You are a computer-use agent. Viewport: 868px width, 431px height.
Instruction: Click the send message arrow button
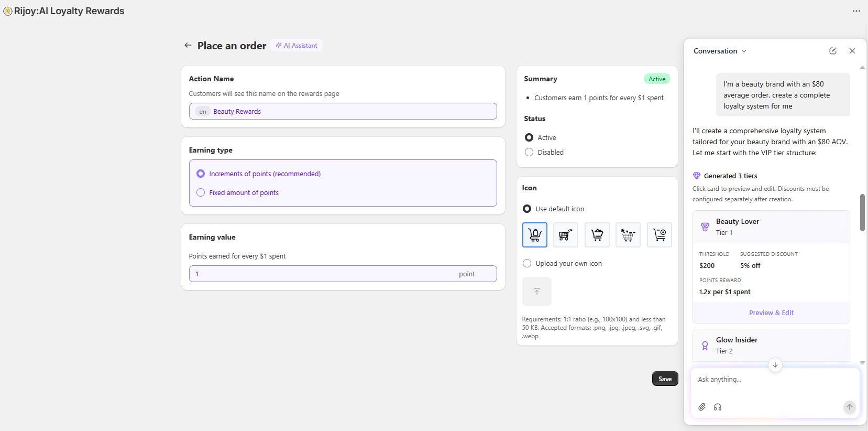click(x=850, y=407)
